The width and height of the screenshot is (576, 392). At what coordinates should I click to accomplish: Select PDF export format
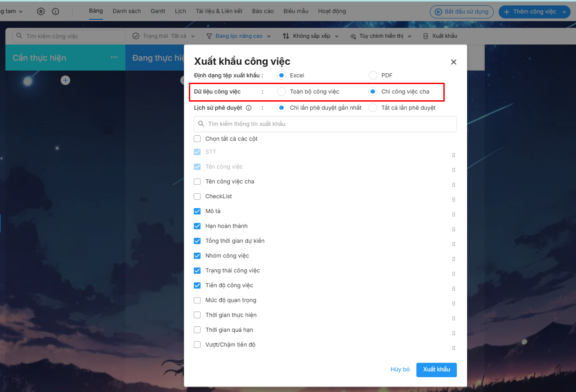pyautogui.click(x=373, y=75)
